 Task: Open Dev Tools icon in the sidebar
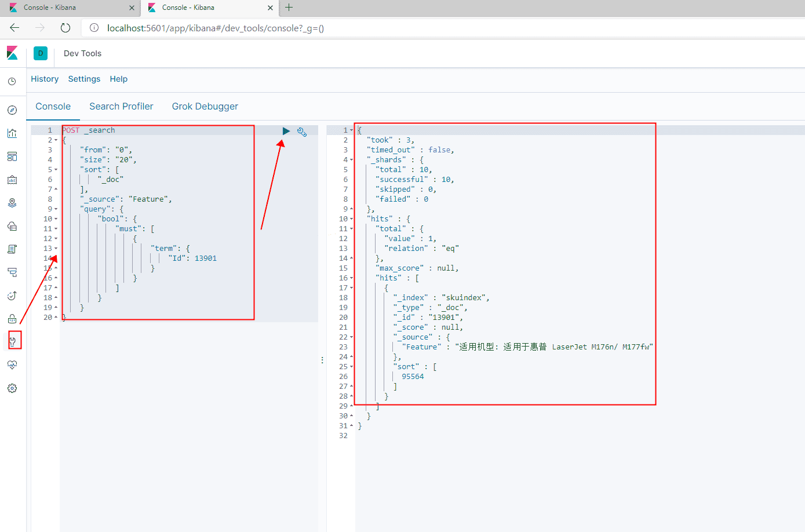(x=12, y=342)
